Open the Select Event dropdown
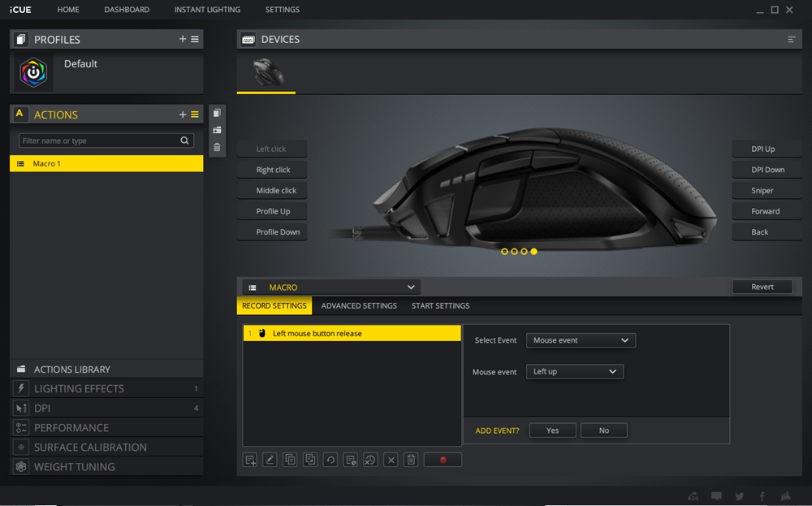The width and height of the screenshot is (812, 506). [581, 340]
